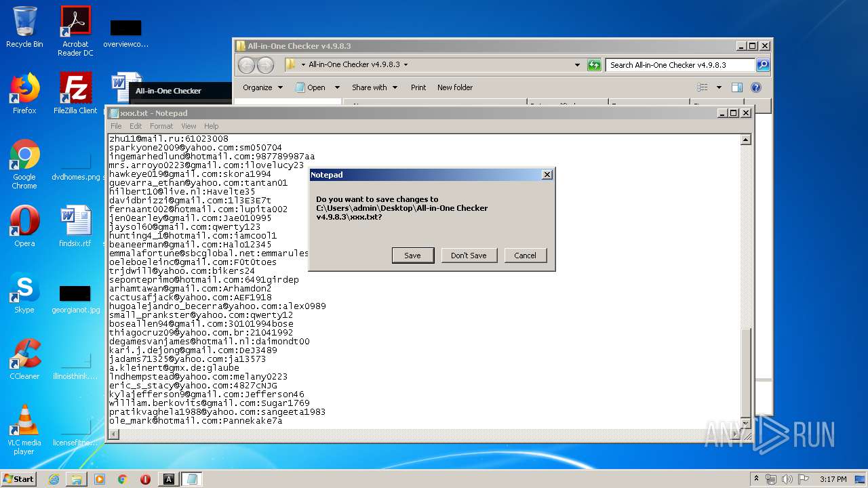The height and width of the screenshot is (488, 868).
Task: Open illinoisthink desktop file
Action: [x=75, y=365]
